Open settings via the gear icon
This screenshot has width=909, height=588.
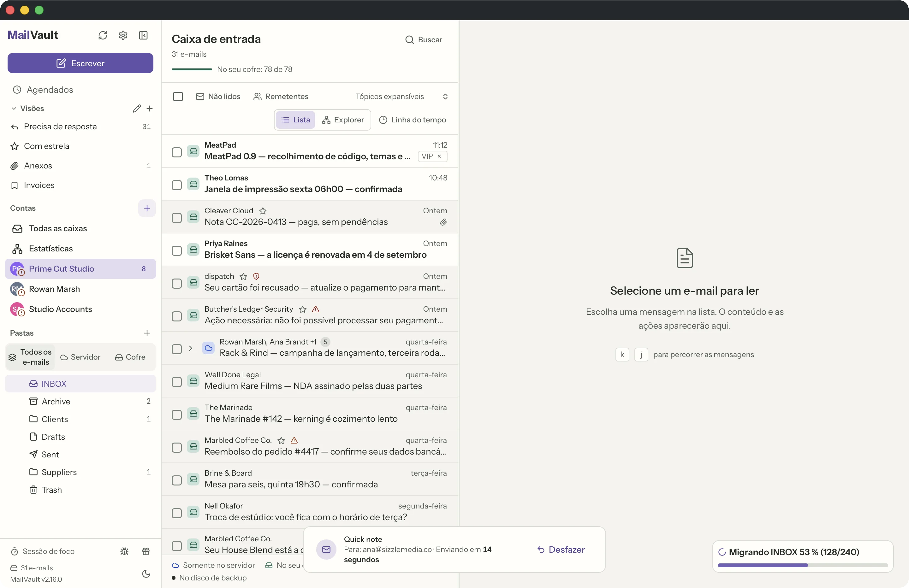(123, 35)
